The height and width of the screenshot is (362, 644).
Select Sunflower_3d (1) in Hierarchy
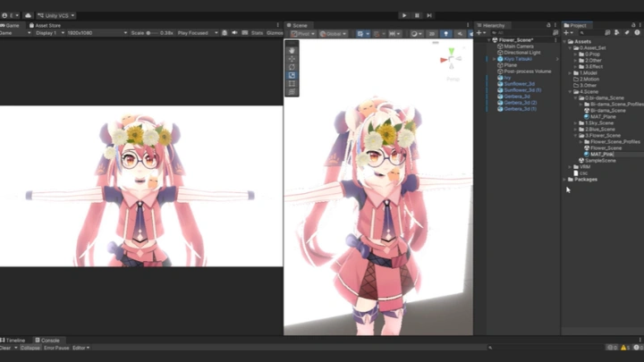(522, 90)
